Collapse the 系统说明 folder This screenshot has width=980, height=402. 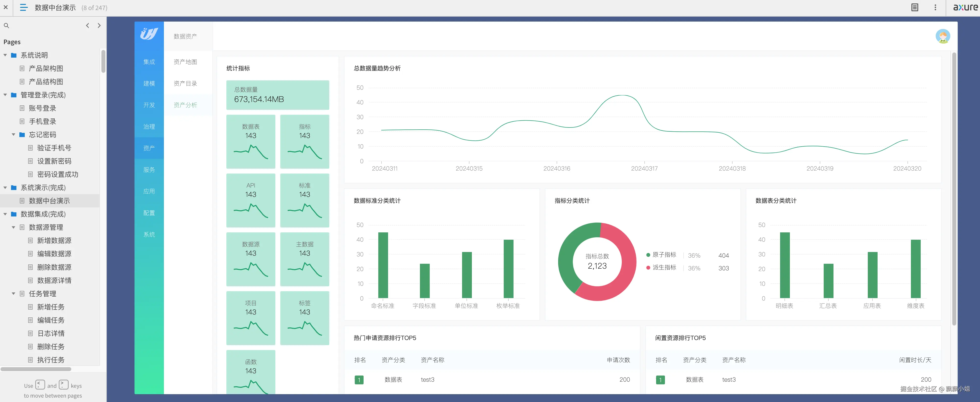5,55
